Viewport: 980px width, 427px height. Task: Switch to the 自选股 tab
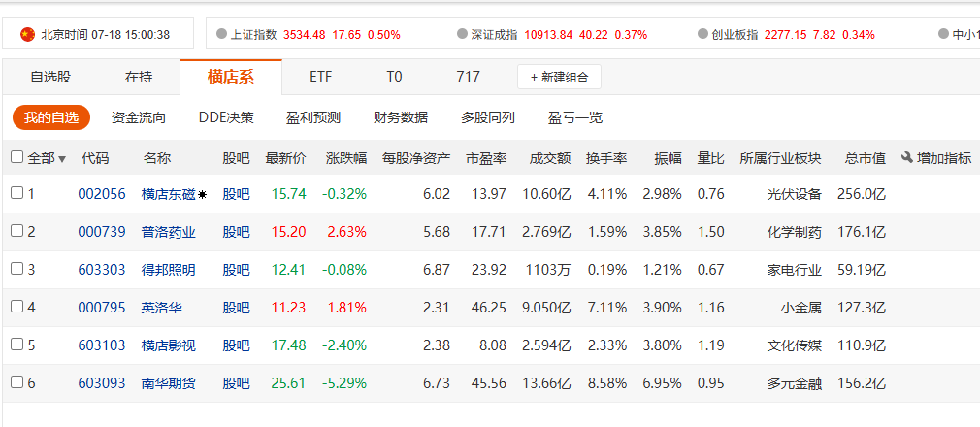coord(50,78)
